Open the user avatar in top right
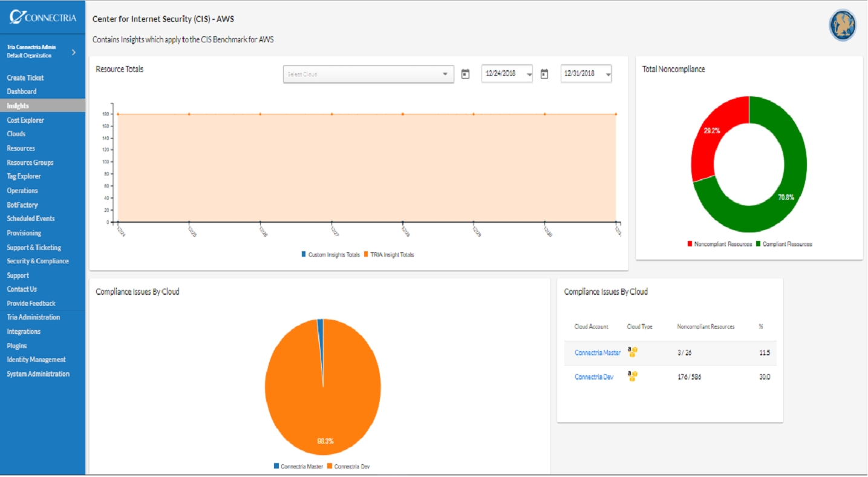This screenshot has height=477, width=868. [x=843, y=25]
